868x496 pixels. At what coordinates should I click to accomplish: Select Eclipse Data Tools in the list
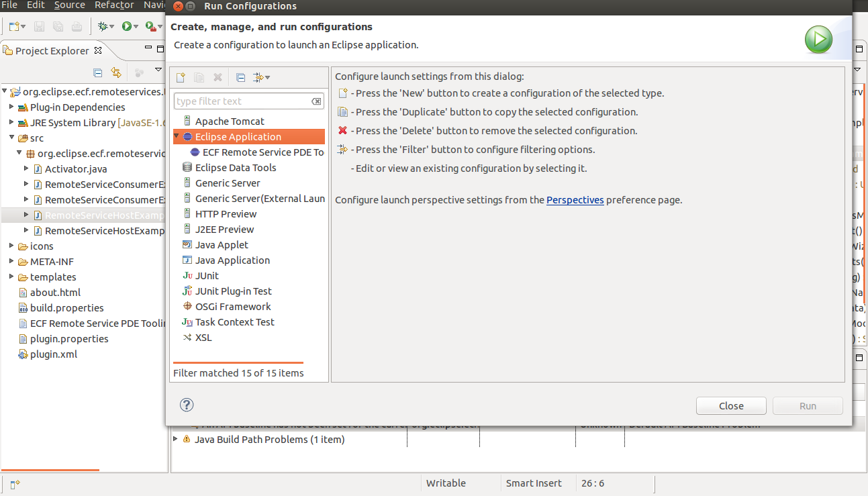click(x=236, y=168)
